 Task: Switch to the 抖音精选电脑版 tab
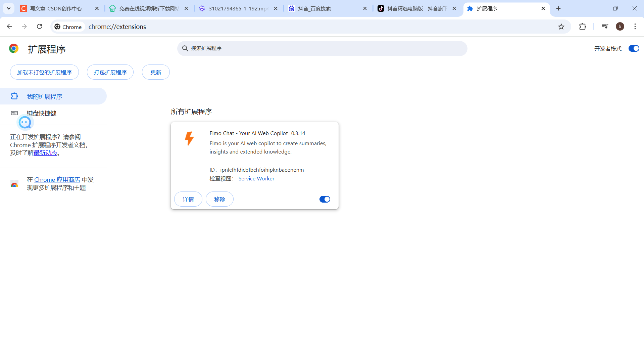coord(417,8)
